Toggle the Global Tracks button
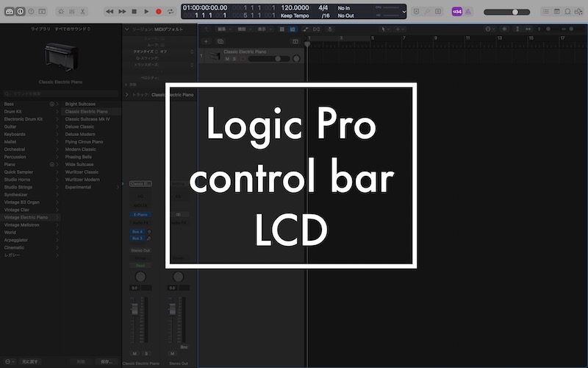588x368 pixels. pyautogui.click(x=295, y=41)
